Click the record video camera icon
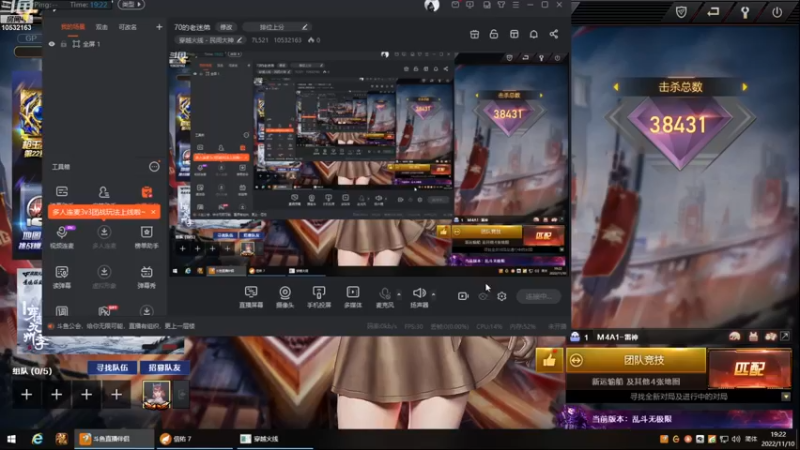This screenshot has width=800, height=450. coord(463,296)
